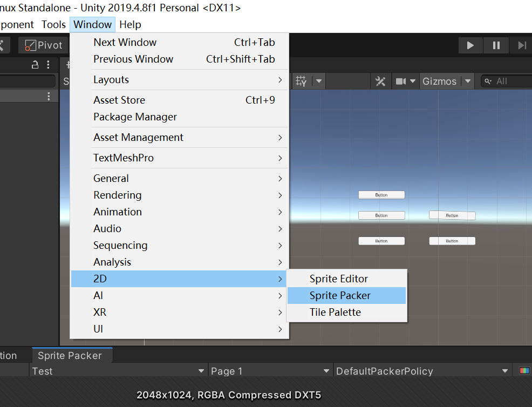Click the Step frame button

click(x=521, y=45)
